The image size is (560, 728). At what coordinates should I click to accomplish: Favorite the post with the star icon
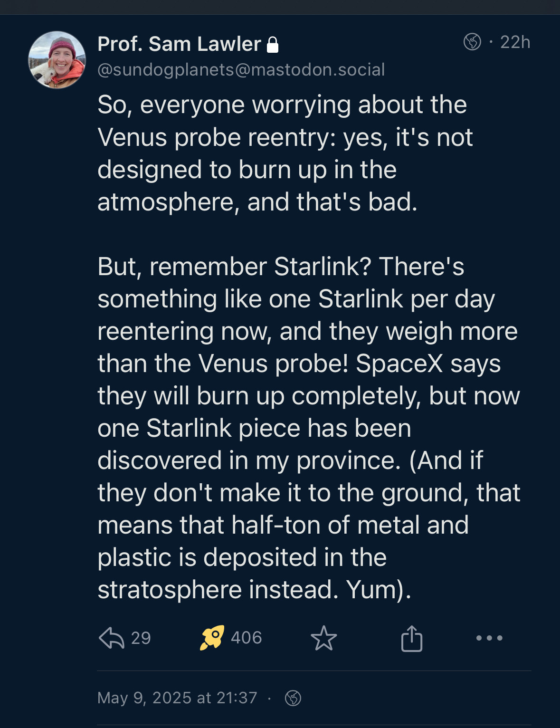tap(324, 638)
